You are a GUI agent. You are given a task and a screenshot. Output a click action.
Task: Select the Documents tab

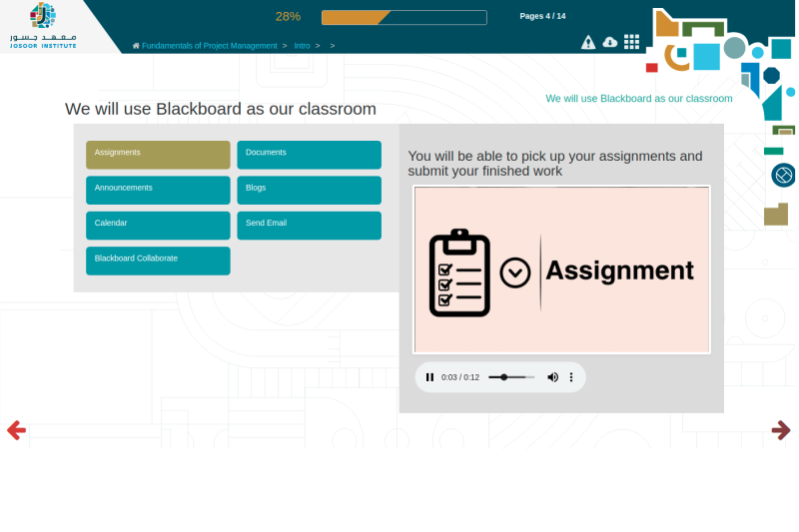(310, 155)
